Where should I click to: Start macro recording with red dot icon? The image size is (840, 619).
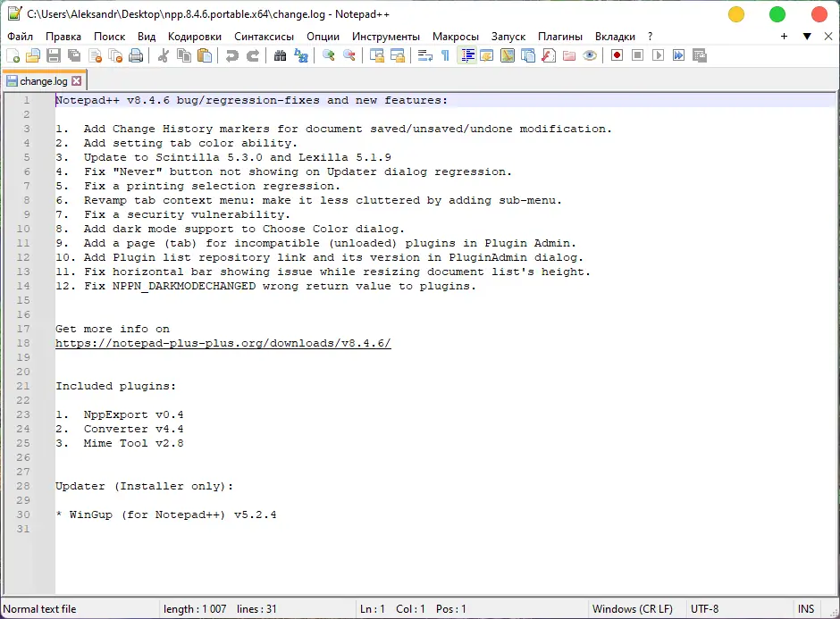(617, 55)
